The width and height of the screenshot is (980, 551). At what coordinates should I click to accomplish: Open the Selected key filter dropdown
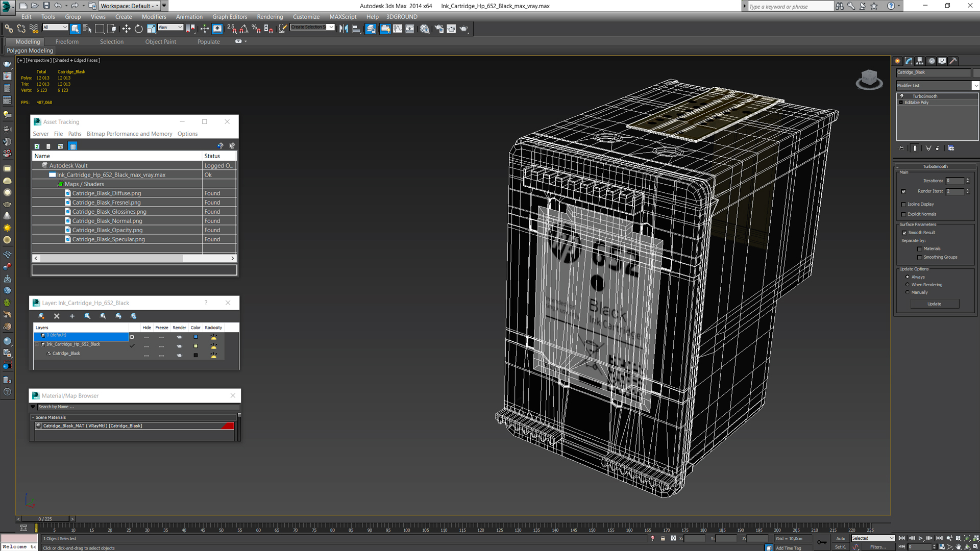pos(872,538)
